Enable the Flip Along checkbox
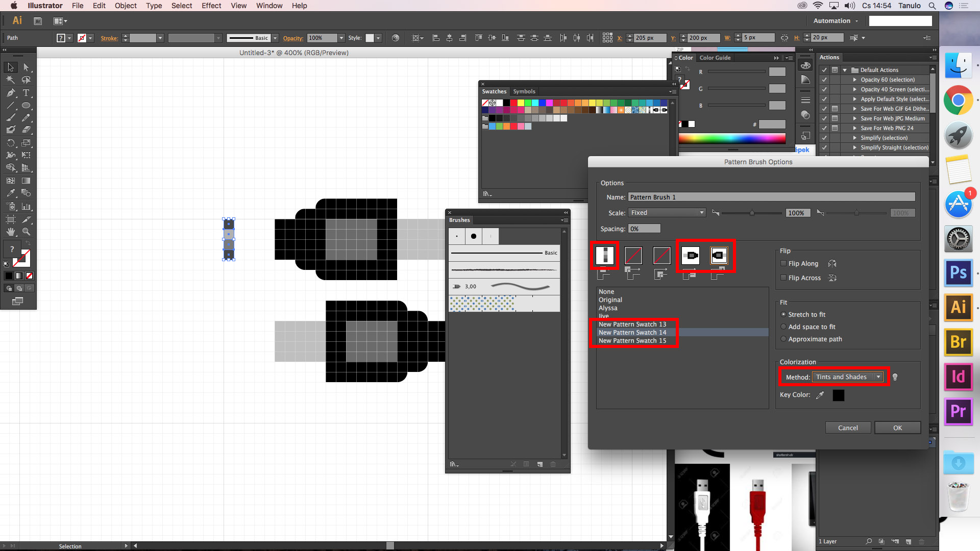This screenshot has height=551, width=980. pos(783,264)
